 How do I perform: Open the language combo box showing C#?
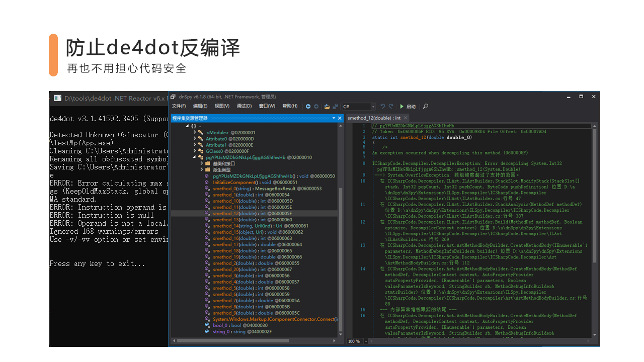tap(359, 107)
